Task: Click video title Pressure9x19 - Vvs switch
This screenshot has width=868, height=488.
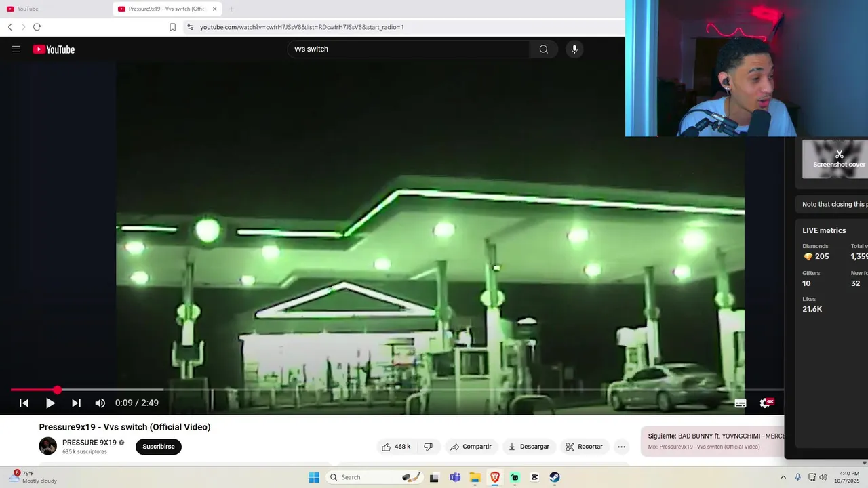Action: [125, 427]
